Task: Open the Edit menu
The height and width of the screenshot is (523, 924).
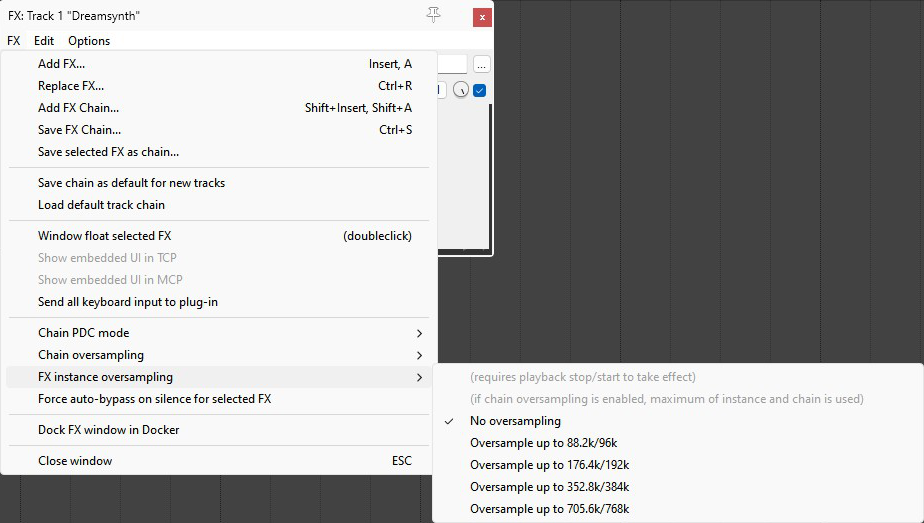Action: click(44, 41)
